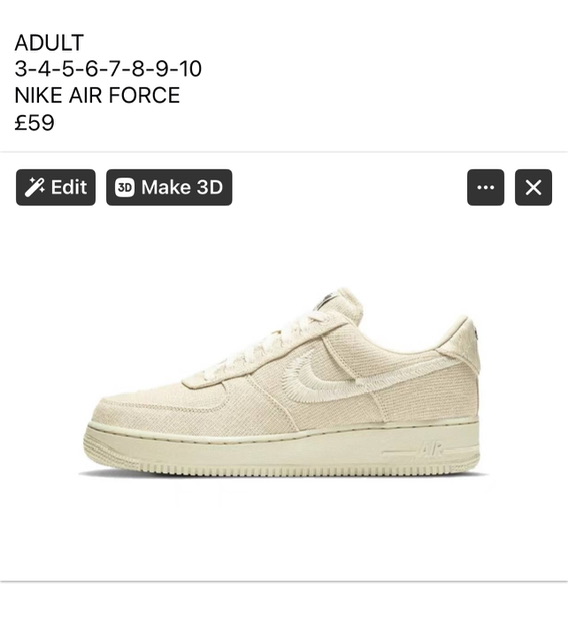Click the Make 3D button text
The height and width of the screenshot is (640, 568).
click(x=182, y=187)
